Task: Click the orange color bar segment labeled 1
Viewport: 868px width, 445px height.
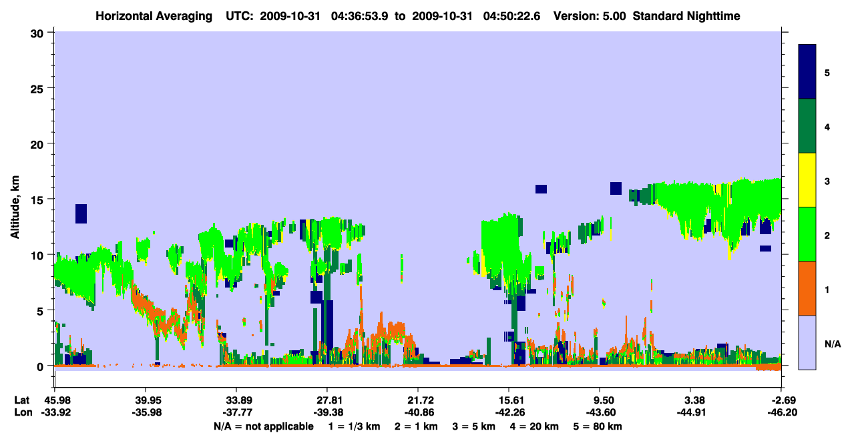Action: pyautogui.click(x=807, y=288)
